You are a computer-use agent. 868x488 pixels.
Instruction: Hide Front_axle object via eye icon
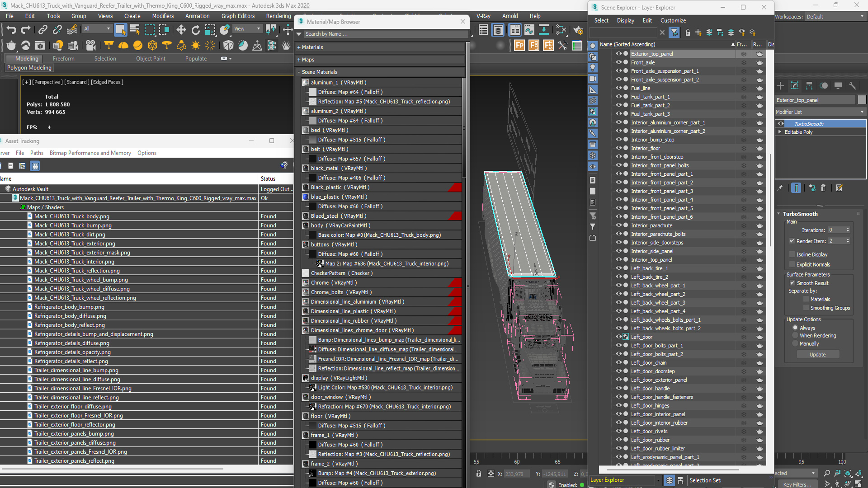(618, 62)
